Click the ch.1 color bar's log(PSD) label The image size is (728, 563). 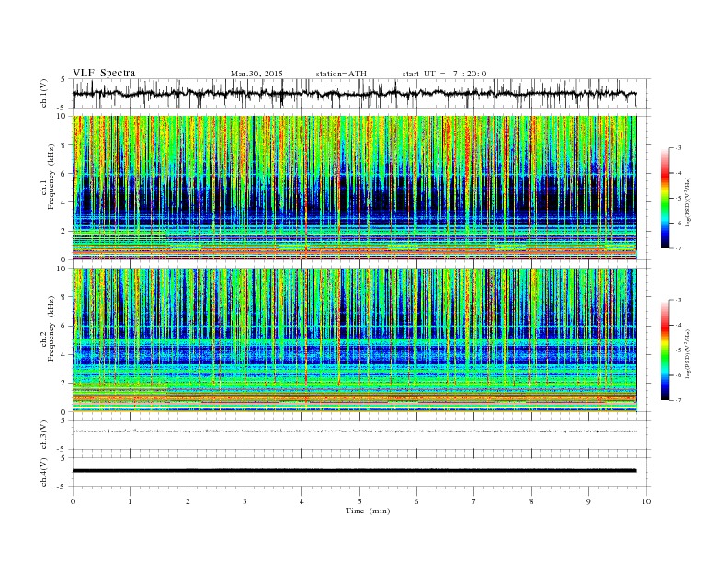point(687,201)
